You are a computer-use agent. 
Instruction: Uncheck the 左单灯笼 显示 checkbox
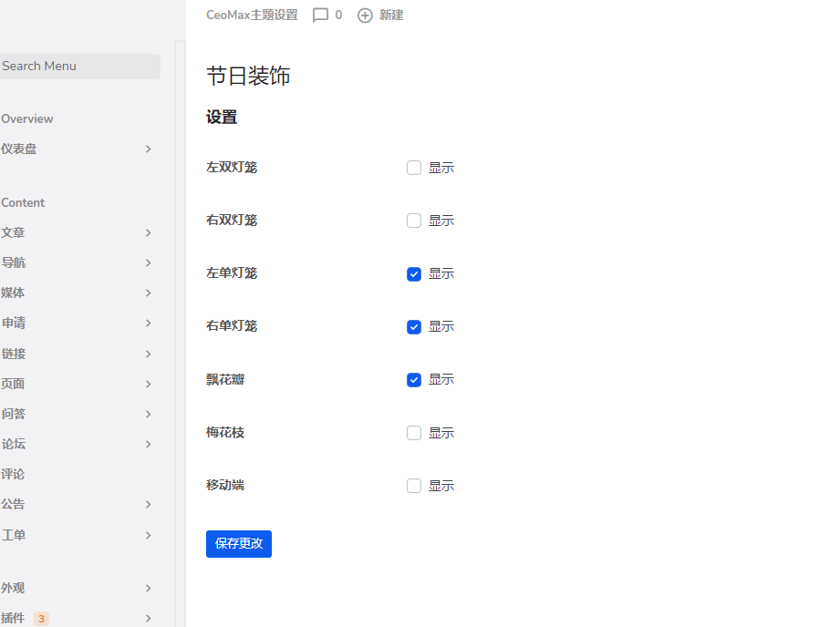coord(414,273)
